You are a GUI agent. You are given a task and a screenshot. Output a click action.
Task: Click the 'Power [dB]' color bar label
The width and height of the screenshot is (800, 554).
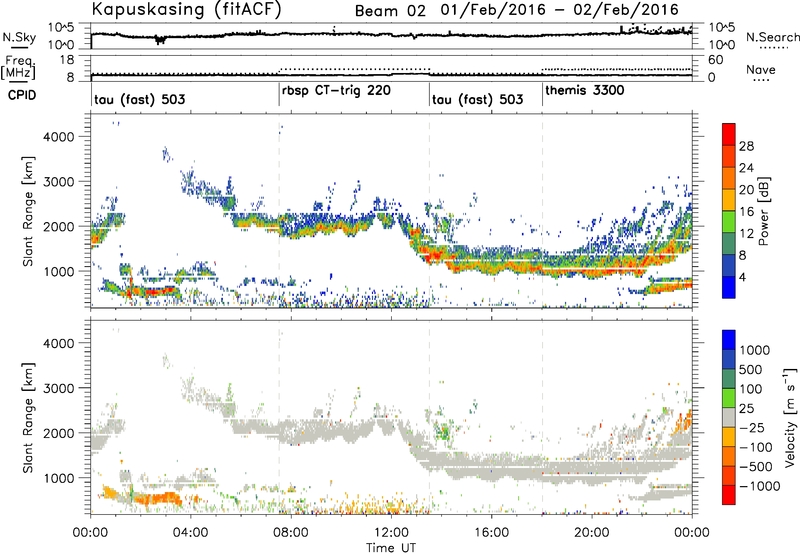[764, 211]
